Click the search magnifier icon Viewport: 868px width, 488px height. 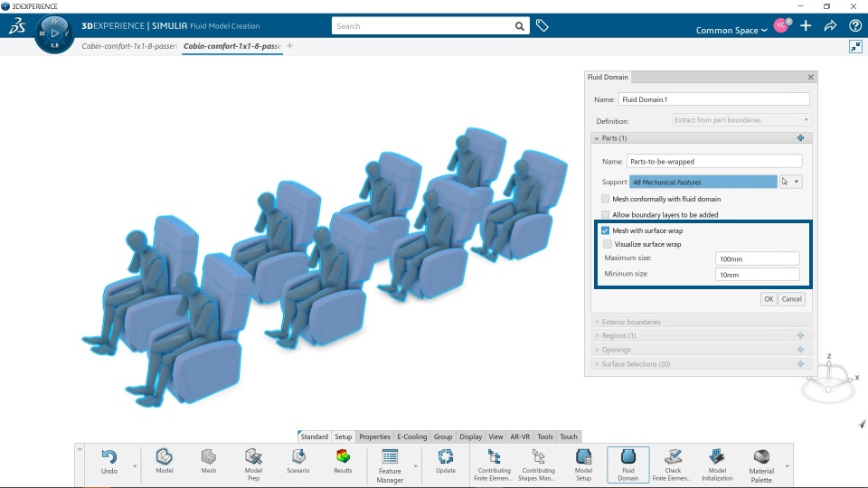pos(519,26)
